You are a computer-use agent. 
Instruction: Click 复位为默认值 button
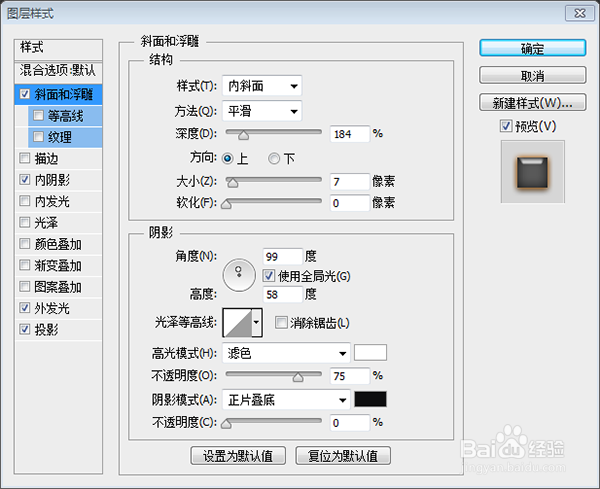pyautogui.click(x=343, y=456)
